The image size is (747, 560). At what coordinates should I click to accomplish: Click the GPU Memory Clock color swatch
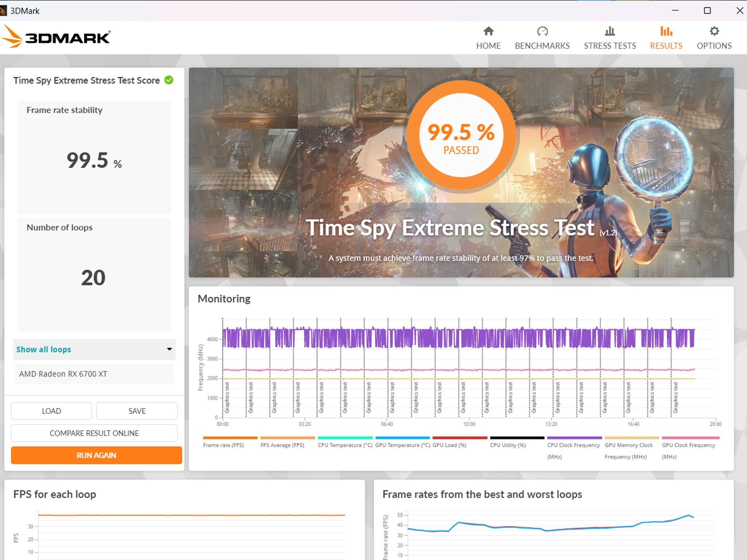[632, 437]
